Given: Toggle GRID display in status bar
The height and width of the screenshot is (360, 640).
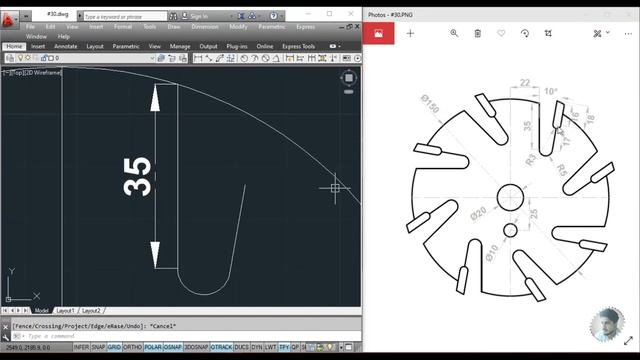Looking at the screenshot, I should (x=114, y=347).
